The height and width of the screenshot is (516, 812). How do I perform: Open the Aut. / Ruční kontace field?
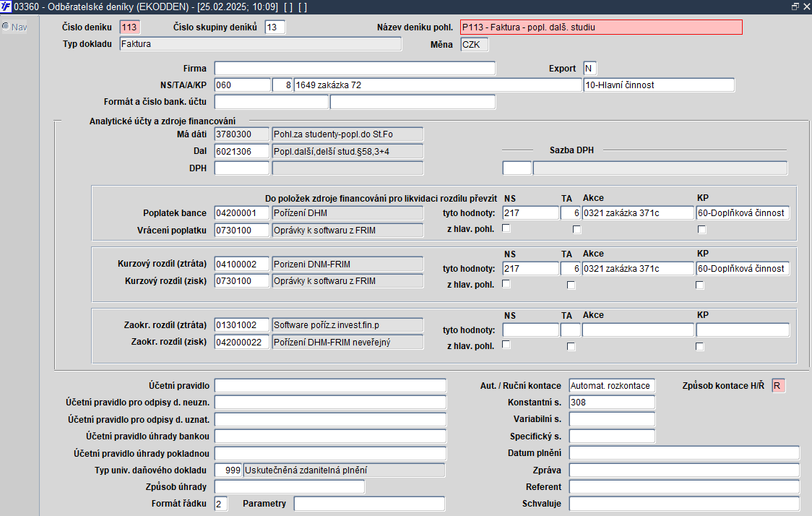point(612,385)
